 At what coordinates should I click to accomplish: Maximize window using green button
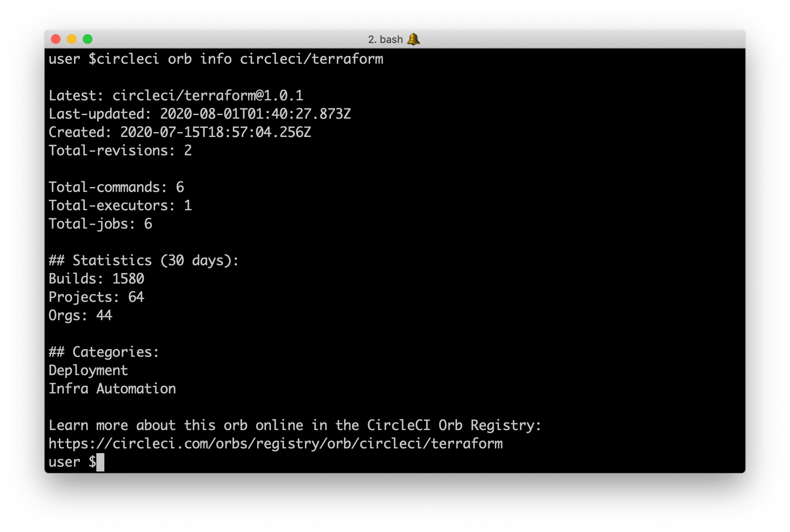88,39
